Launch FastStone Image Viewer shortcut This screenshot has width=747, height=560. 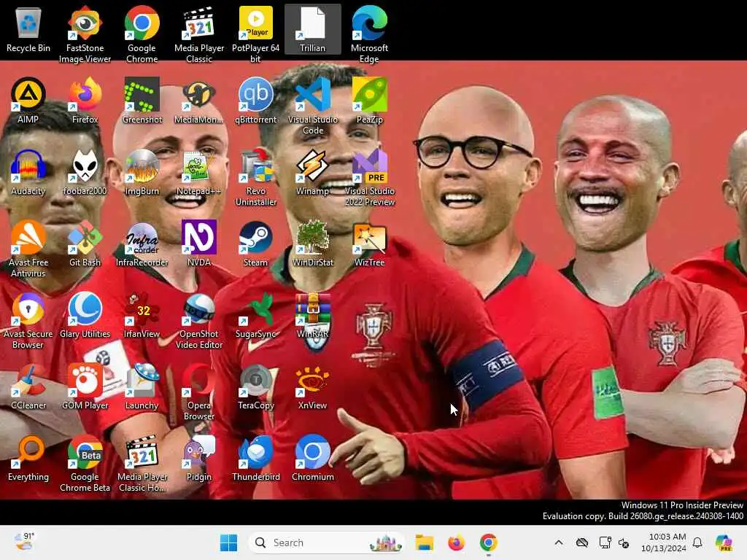click(x=85, y=34)
